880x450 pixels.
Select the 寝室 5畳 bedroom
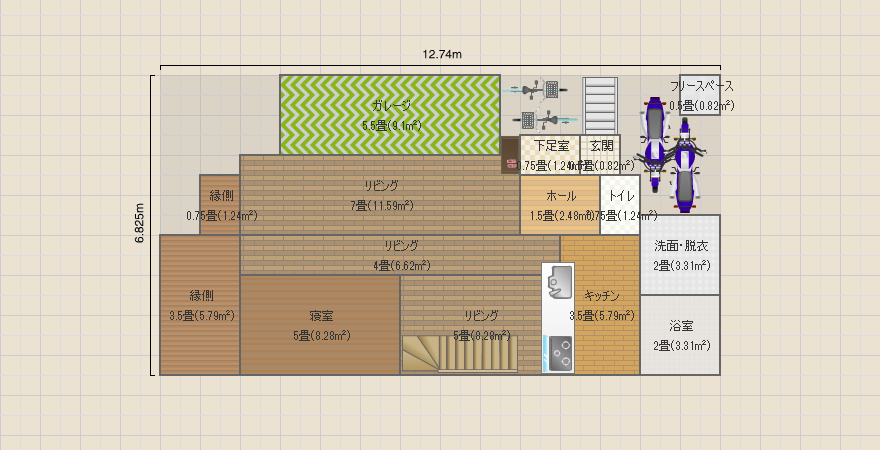coord(320,325)
